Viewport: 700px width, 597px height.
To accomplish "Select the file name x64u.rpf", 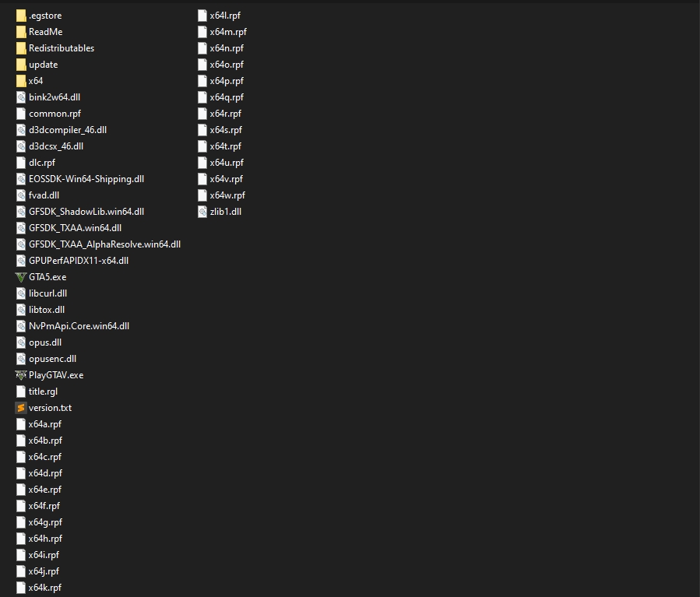I will click(227, 163).
